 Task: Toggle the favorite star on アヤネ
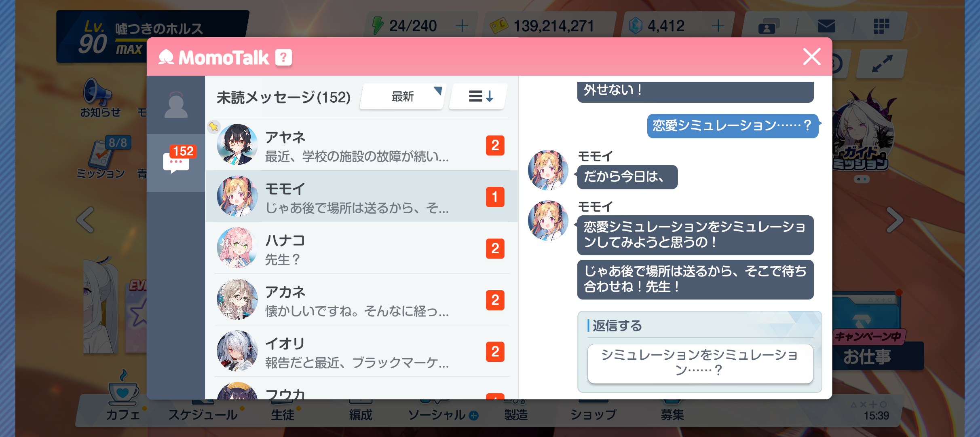click(x=213, y=127)
